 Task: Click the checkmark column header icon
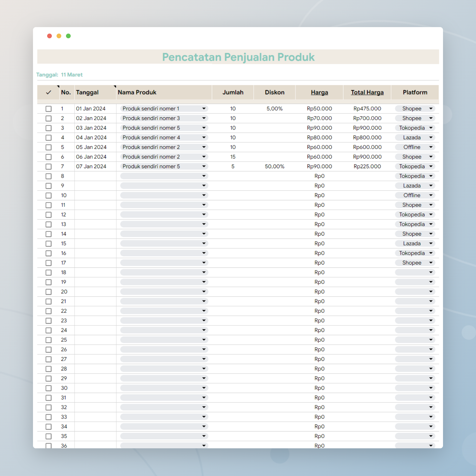pyautogui.click(x=49, y=92)
